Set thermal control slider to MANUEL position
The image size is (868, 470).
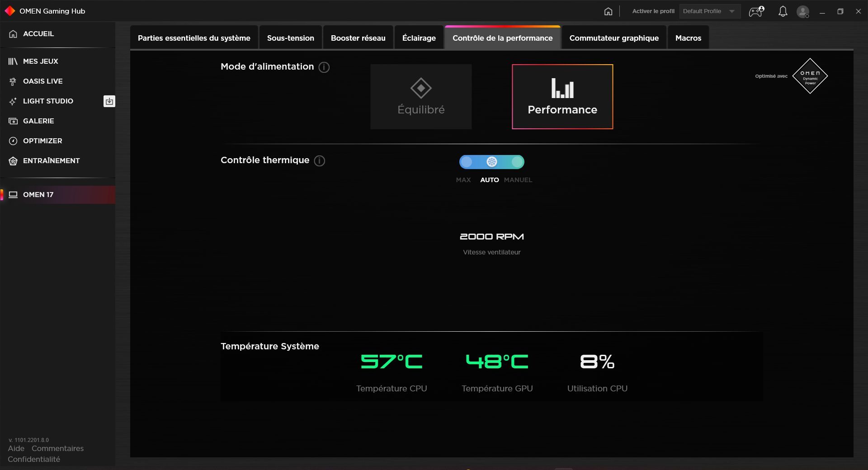pyautogui.click(x=517, y=162)
